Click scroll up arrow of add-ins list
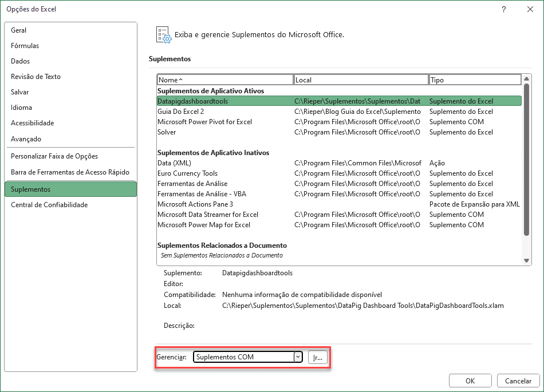This screenshot has width=544, height=392. [526, 79]
